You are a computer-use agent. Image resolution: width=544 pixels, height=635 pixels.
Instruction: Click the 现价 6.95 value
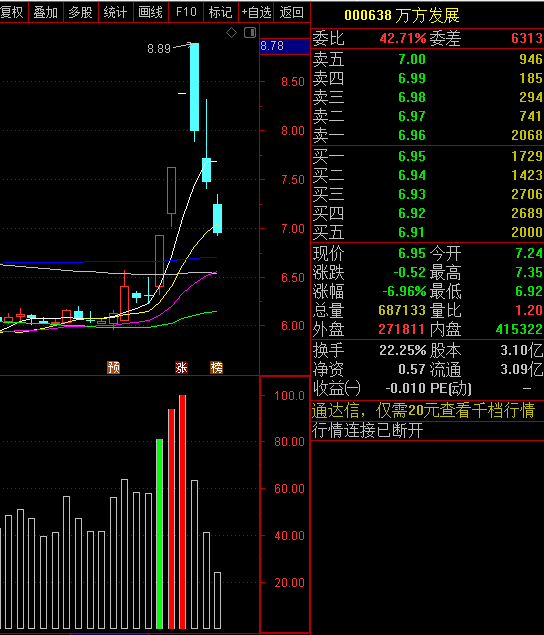412,254
